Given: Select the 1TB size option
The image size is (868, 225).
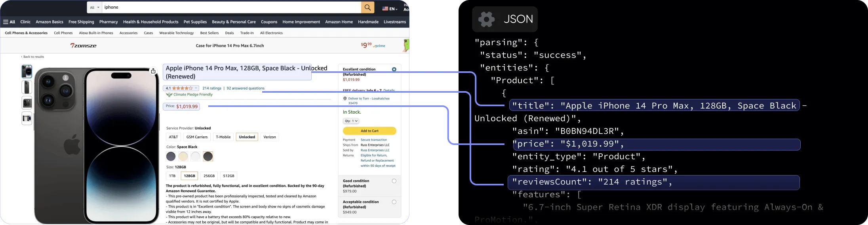Looking at the screenshot, I should pos(172,176).
